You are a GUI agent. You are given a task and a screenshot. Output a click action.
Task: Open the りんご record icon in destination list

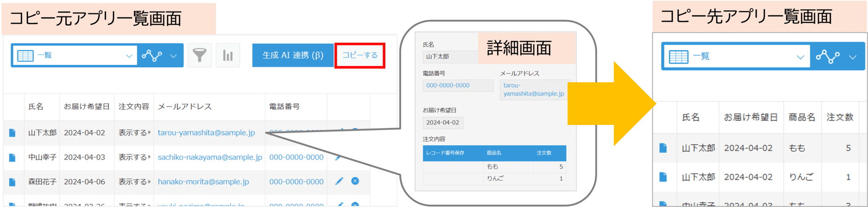[663, 177]
